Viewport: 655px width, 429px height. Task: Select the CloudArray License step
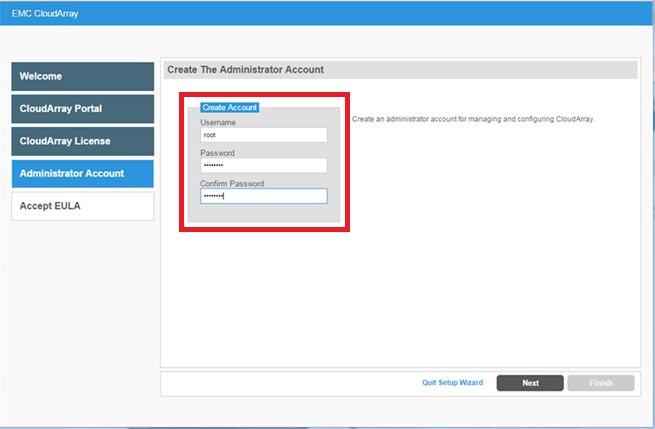pyautogui.click(x=83, y=141)
